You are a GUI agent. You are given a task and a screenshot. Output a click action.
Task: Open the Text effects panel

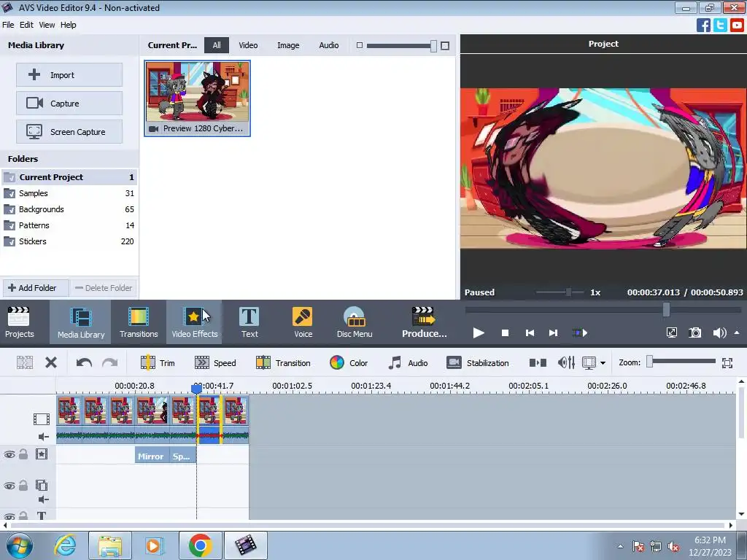(249, 322)
